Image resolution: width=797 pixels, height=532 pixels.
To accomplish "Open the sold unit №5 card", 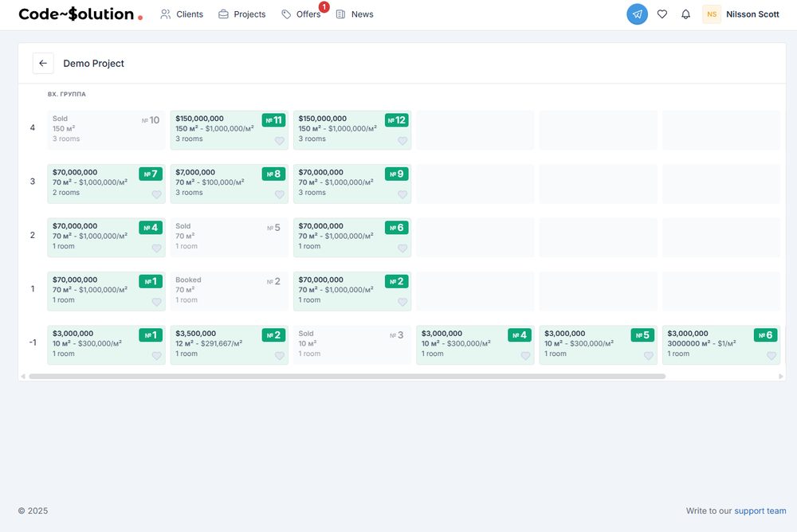I will tap(230, 238).
